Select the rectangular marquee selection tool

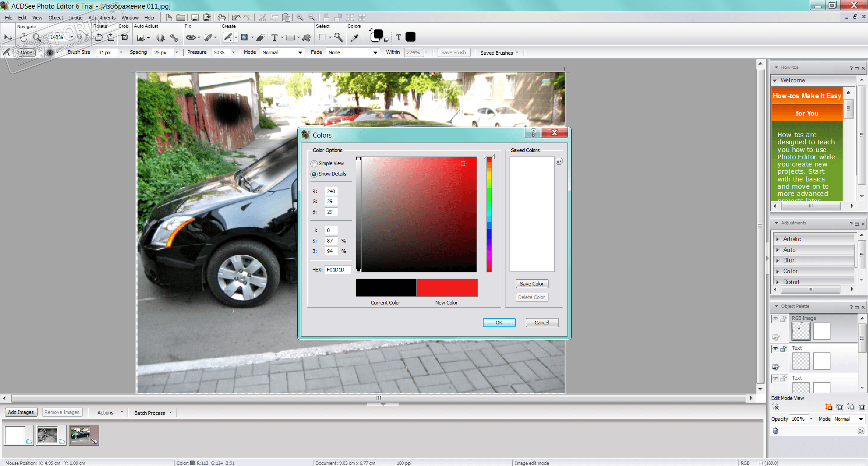point(322,38)
